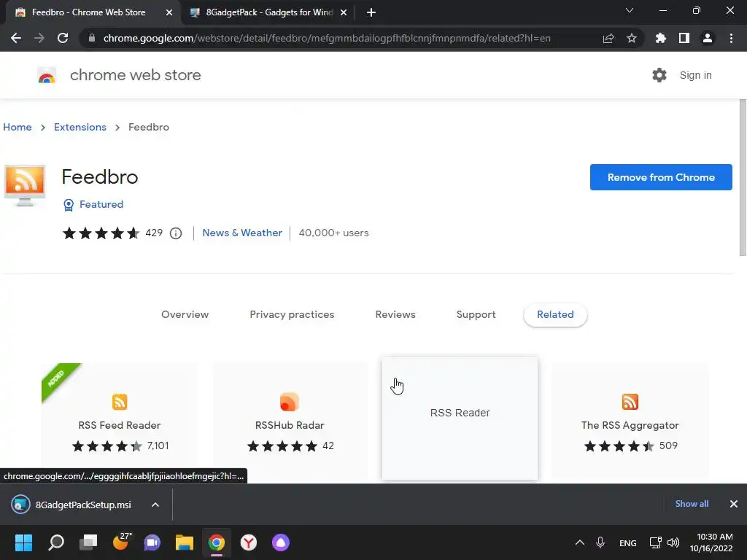Open the rating info icon
Image resolution: width=747 pixels, height=560 pixels.
point(176,233)
